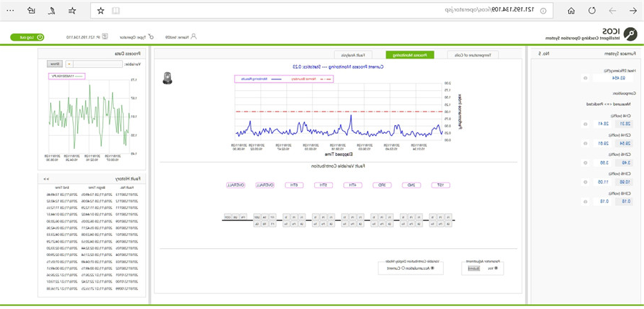Expand the Fault History panel arrows
This screenshot has width=644, height=309.
tap(46, 179)
